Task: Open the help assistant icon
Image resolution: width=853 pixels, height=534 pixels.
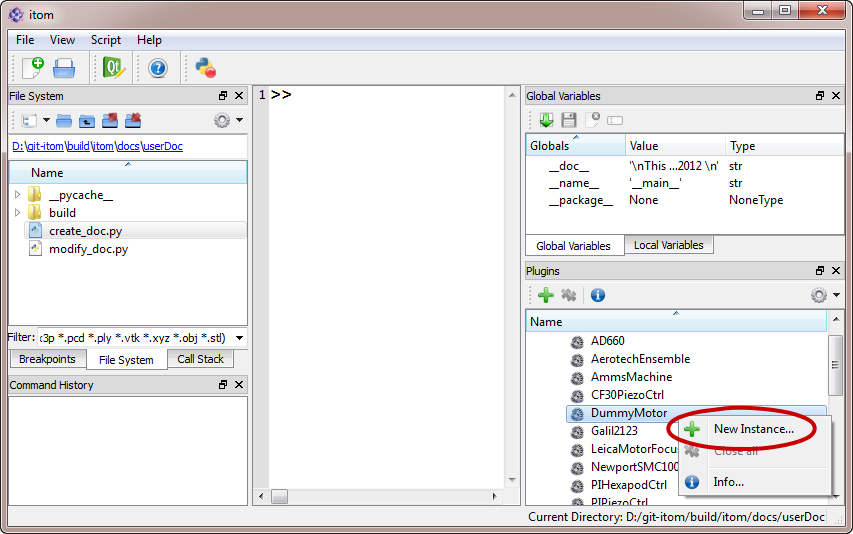Action: click(x=157, y=68)
